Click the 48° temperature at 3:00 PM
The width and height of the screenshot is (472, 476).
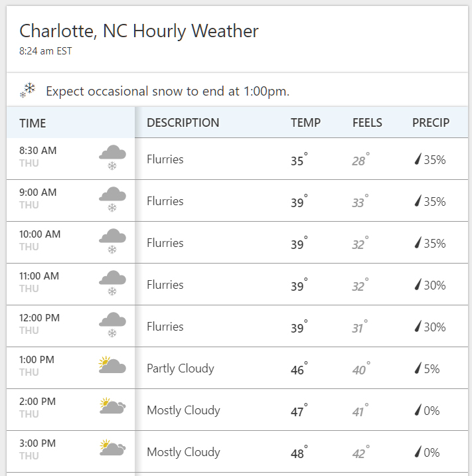coord(299,452)
